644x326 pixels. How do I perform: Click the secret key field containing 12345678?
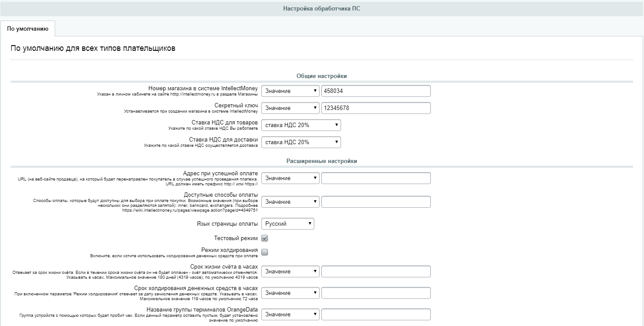click(x=376, y=108)
